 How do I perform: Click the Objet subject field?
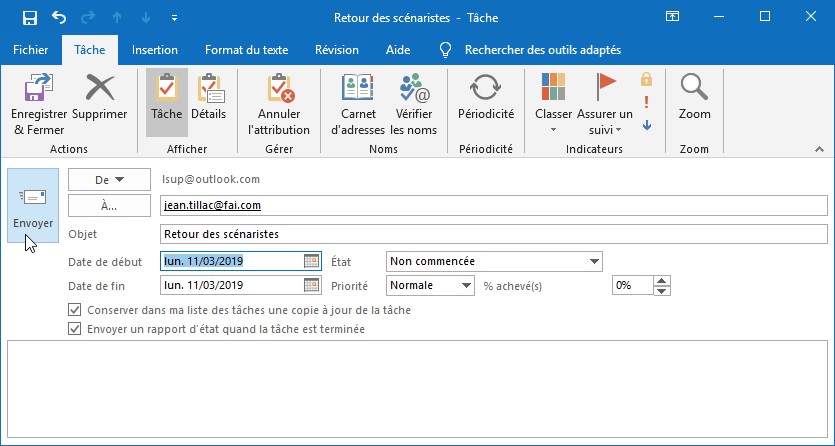coord(493,234)
